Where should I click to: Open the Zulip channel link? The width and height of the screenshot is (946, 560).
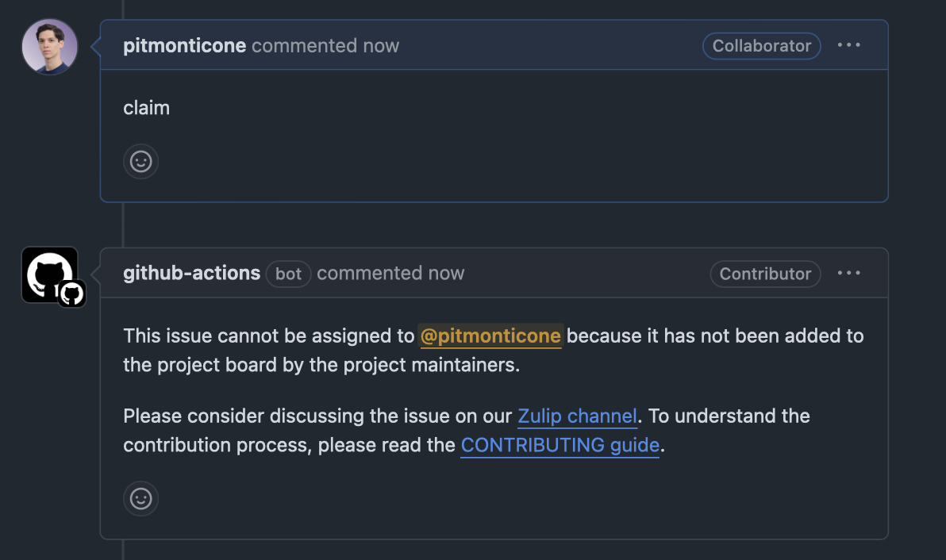click(578, 416)
